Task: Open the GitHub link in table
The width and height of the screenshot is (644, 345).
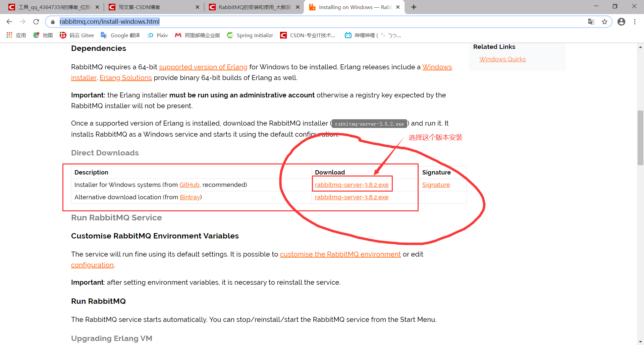Action: (x=189, y=185)
